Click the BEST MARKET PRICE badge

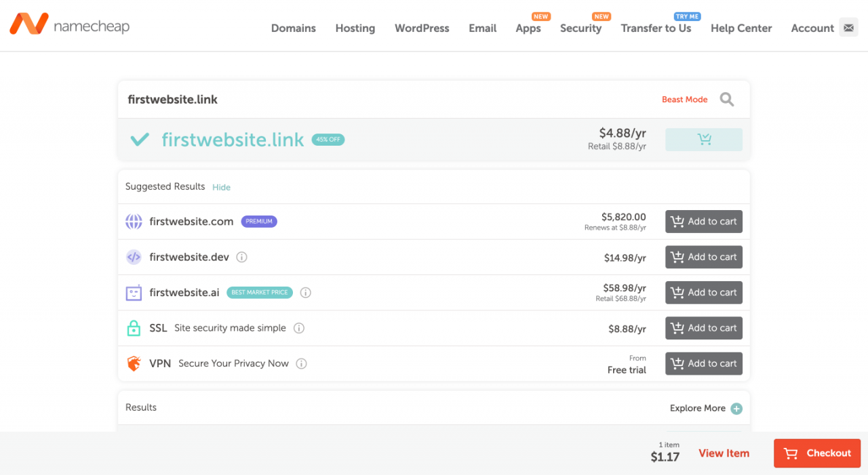(x=260, y=293)
